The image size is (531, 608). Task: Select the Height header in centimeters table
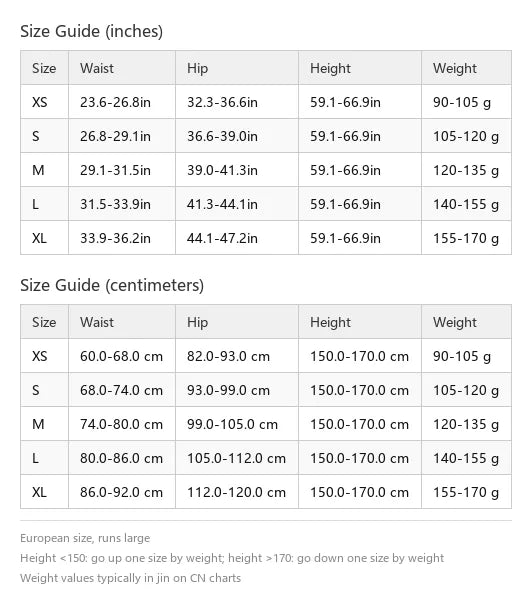click(x=330, y=322)
